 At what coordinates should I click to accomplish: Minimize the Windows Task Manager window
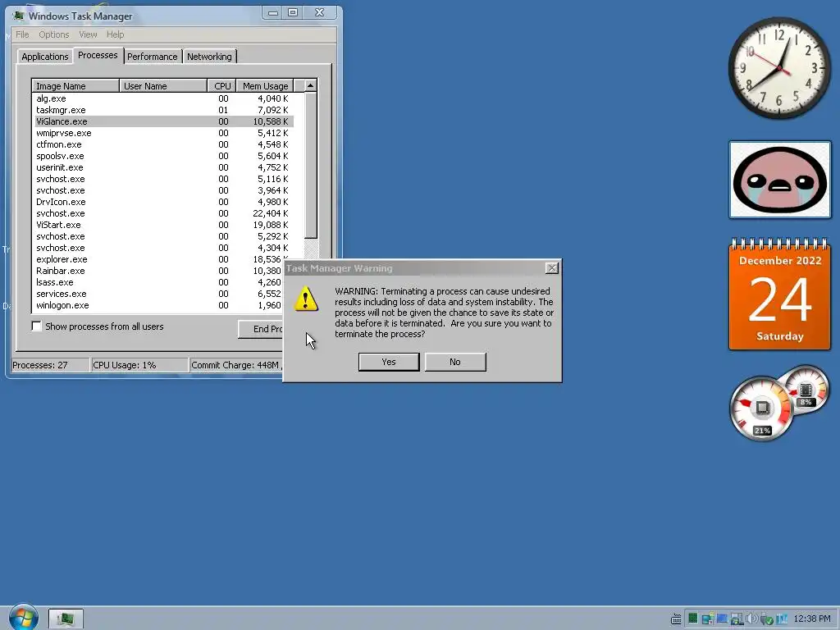pyautogui.click(x=273, y=12)
